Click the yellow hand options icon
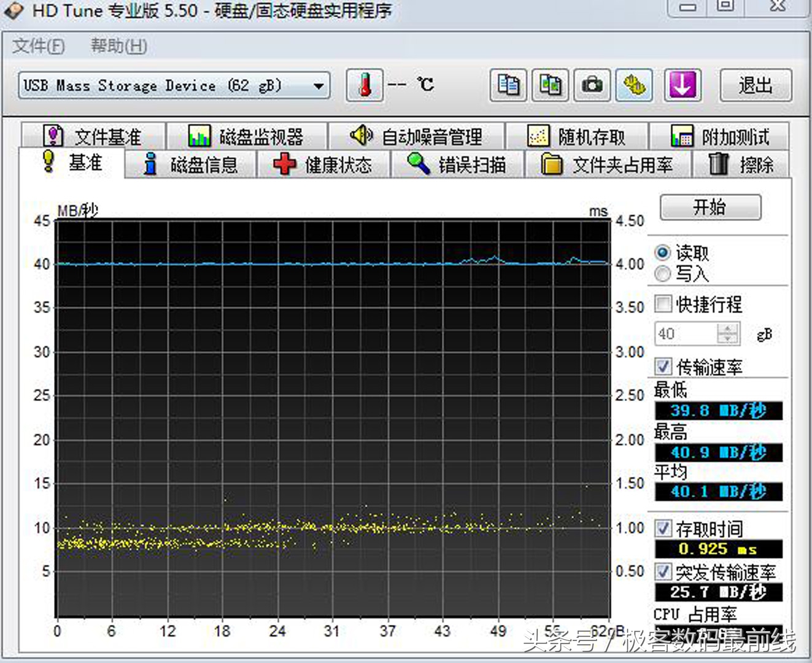Screen dimensions: 812x663 [x=634, y=85]
